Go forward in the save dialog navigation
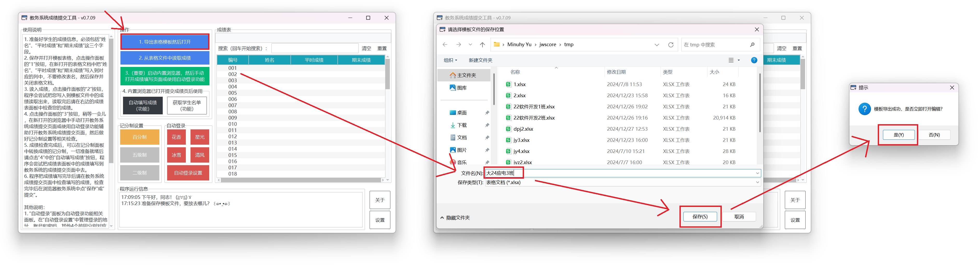980x265 pixels. [x=458, y=45]
